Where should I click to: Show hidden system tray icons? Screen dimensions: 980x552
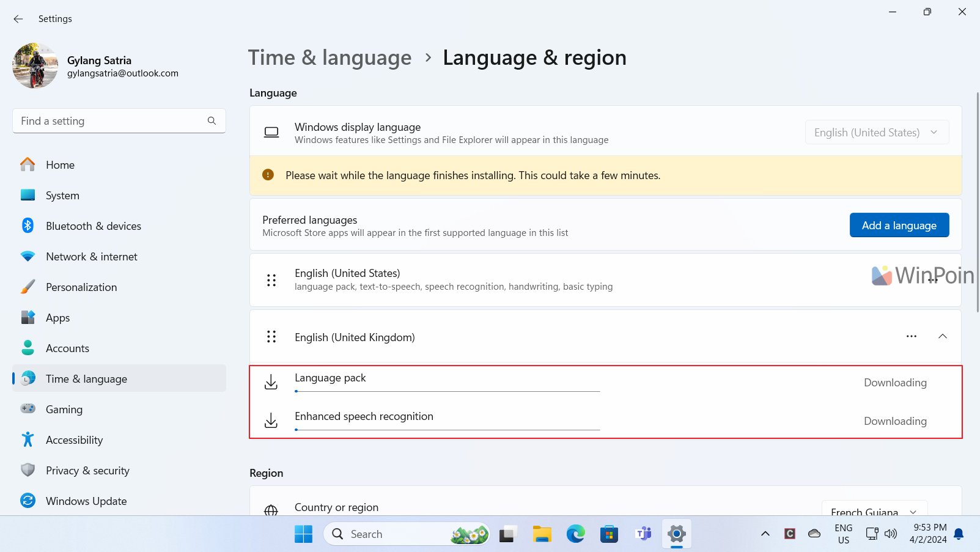pos(765,534)
